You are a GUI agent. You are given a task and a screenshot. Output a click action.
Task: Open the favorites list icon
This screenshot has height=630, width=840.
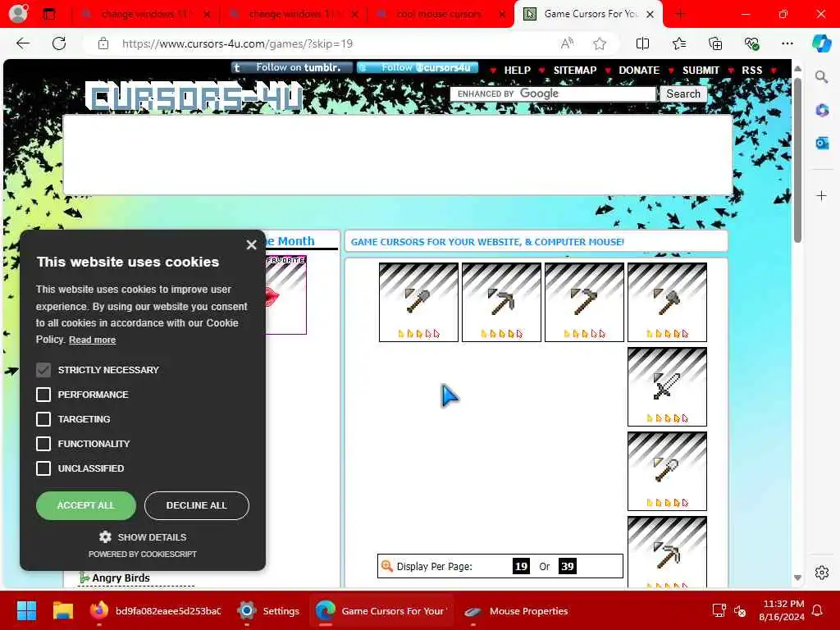point(678,43)
